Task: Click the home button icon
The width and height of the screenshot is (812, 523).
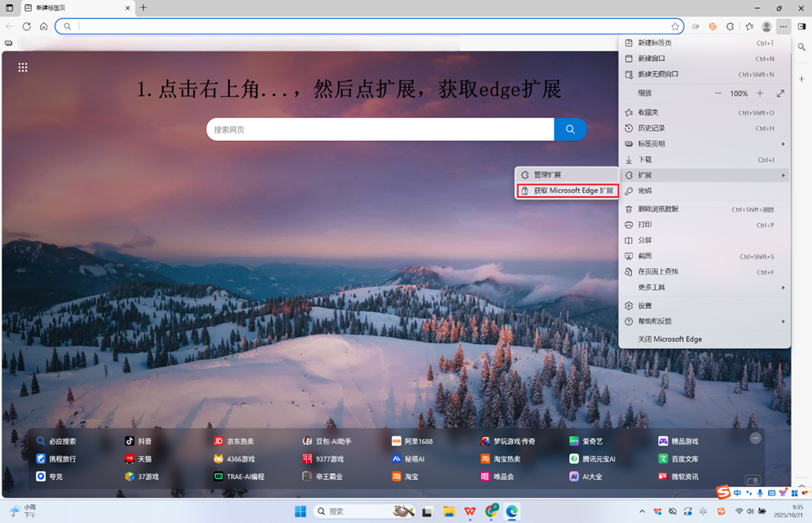Action: click(43, 26)
